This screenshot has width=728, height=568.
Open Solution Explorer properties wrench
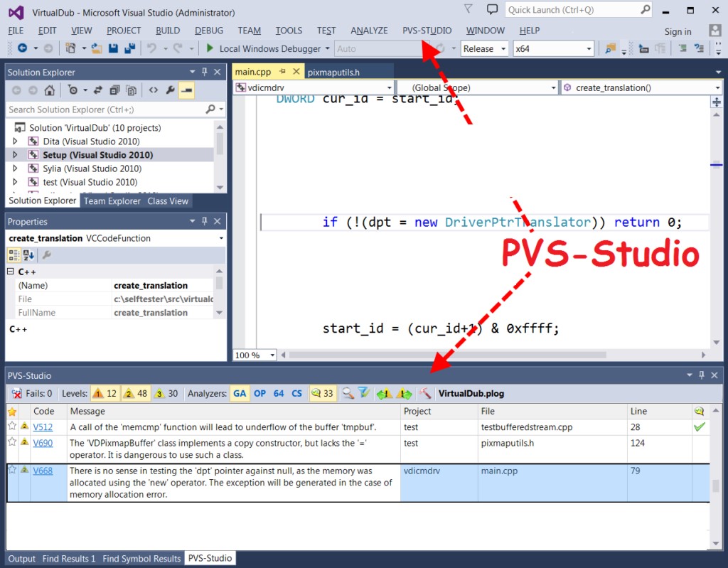pos(170,90)
